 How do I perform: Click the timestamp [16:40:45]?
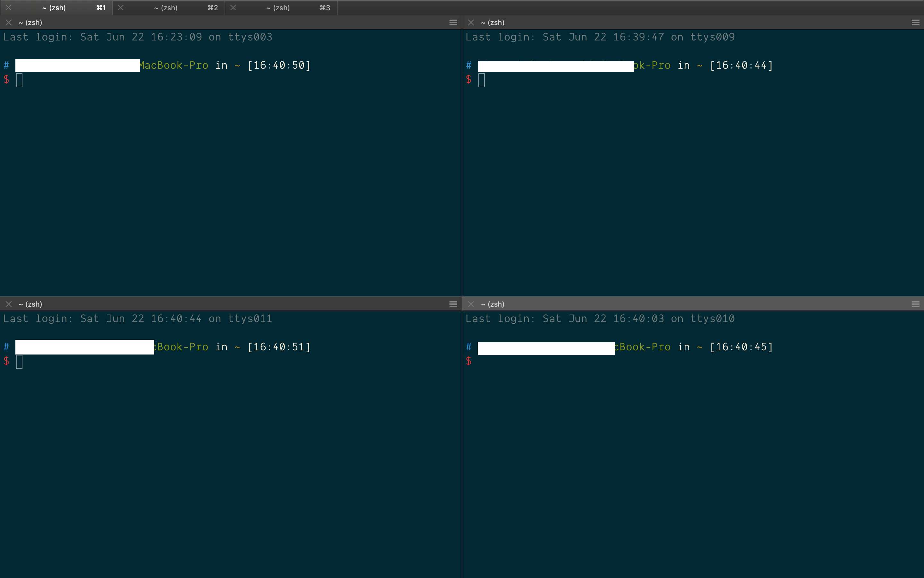741,347
